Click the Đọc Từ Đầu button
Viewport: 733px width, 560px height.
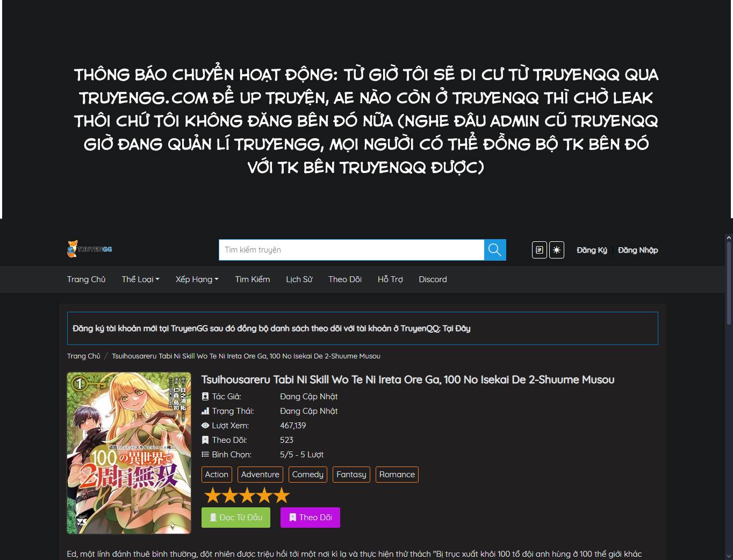pyautogui.click(x=236, y=518)
